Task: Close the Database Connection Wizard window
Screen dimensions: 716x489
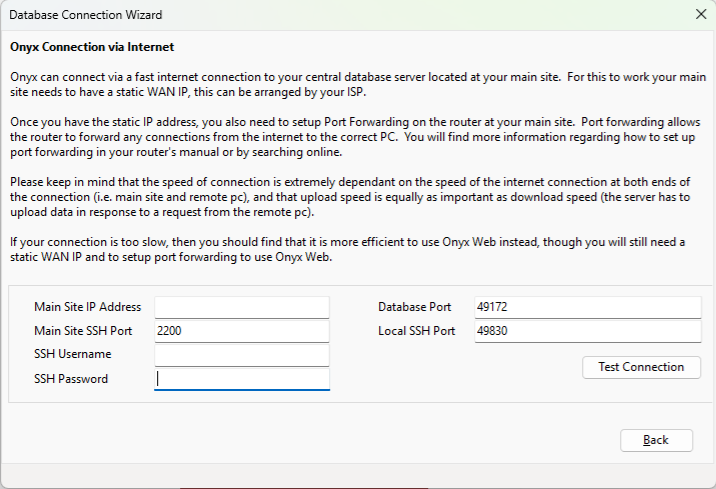Action: (700, 15)
